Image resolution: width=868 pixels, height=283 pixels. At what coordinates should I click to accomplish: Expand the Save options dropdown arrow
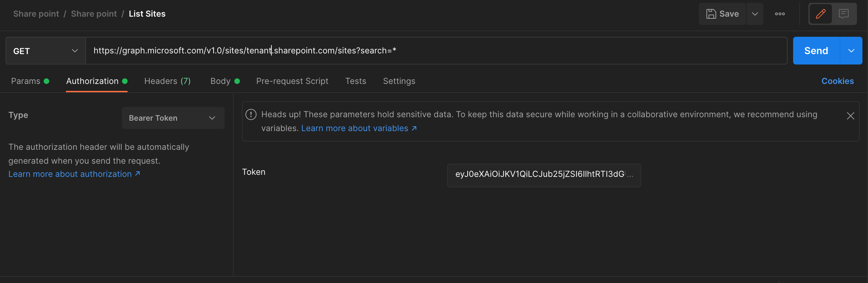755,14
